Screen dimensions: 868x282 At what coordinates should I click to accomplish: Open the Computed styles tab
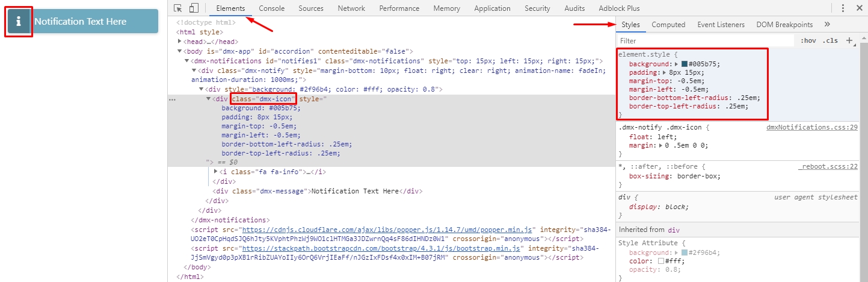[x=668, y=25]
